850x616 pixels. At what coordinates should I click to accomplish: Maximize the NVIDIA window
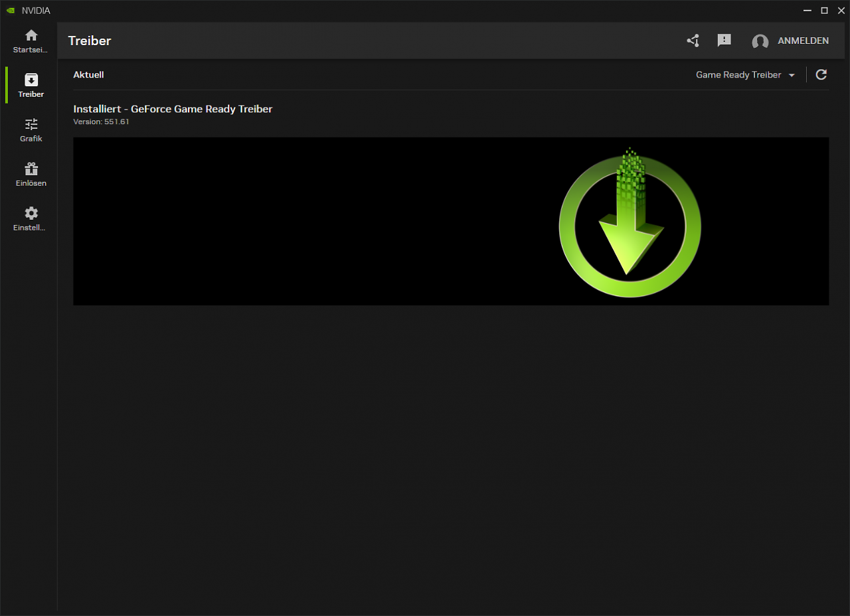tap(824, 11)
